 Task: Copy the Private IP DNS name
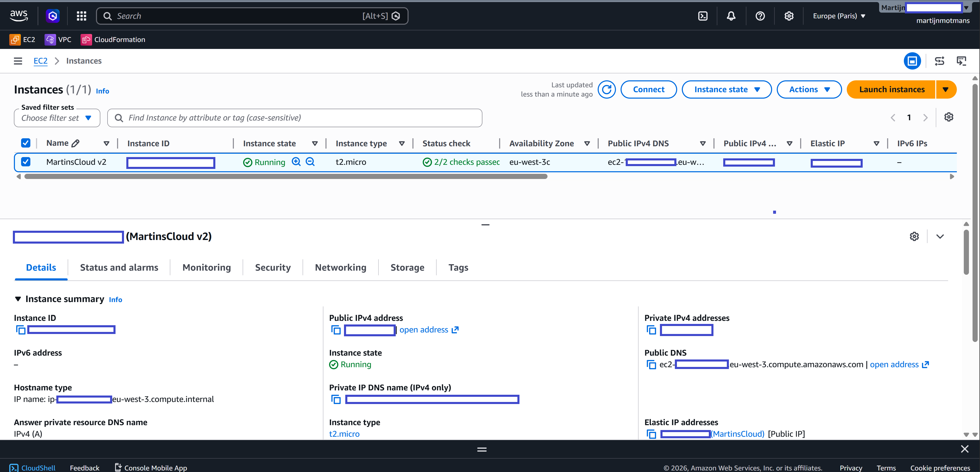(x=336, y=399)
